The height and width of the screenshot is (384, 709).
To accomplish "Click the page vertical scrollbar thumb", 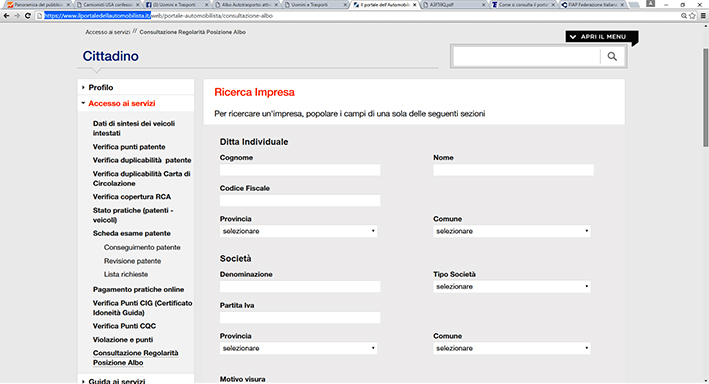I will [705, 97].
